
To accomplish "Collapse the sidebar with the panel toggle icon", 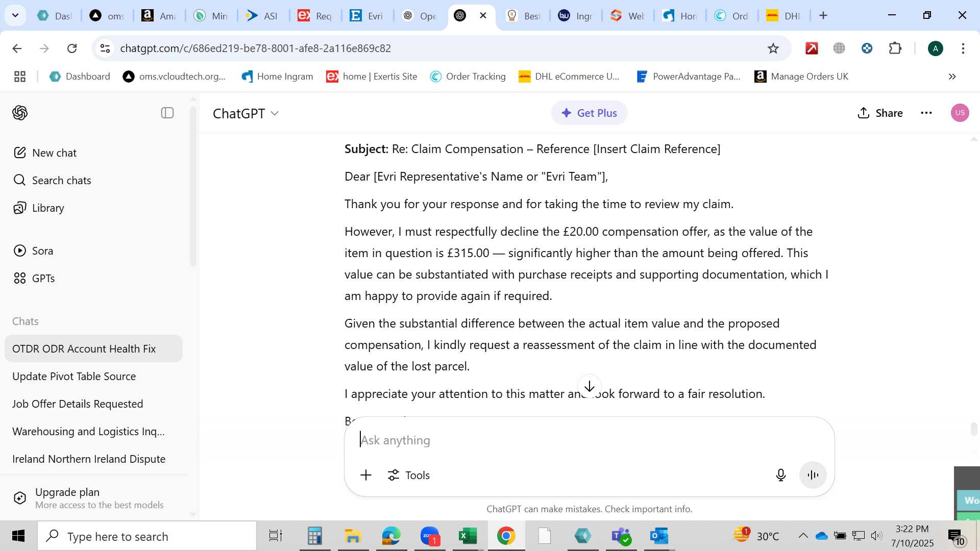I will coord(167,113).
